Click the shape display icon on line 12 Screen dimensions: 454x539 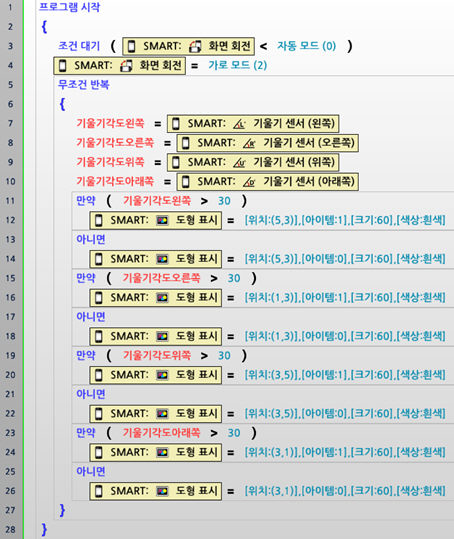point(162,220)
